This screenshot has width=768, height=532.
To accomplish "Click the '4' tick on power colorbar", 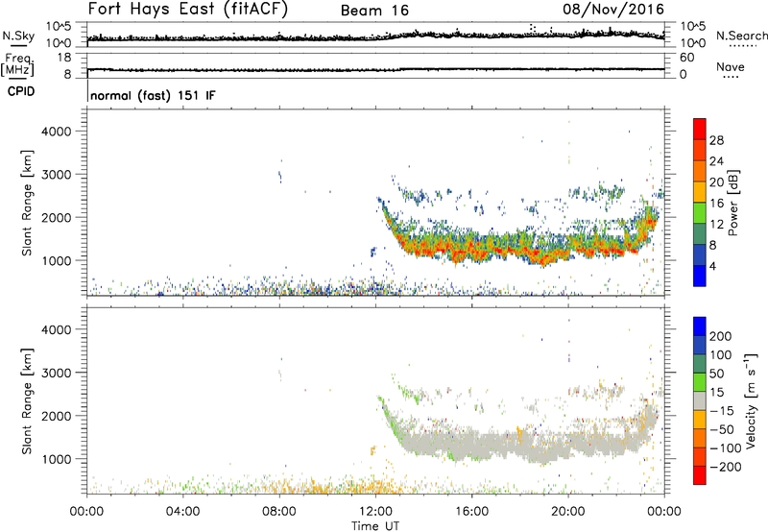I will coord(712,266).
